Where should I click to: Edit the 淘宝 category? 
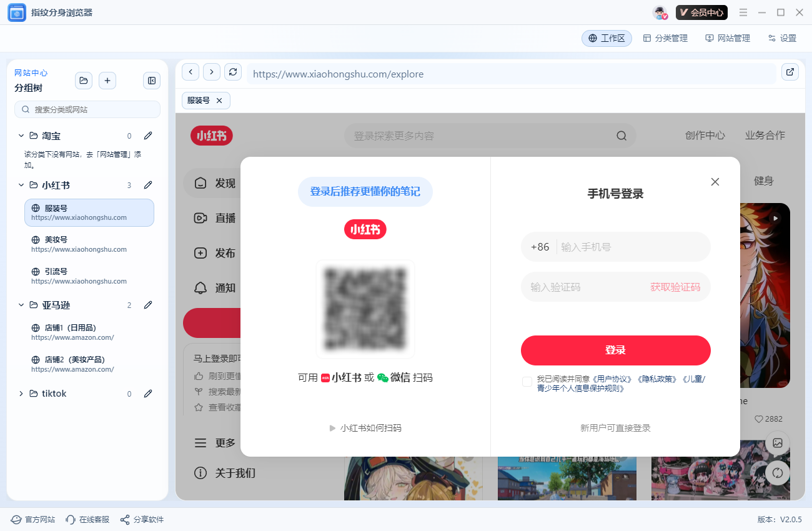[x=148, y=136]
